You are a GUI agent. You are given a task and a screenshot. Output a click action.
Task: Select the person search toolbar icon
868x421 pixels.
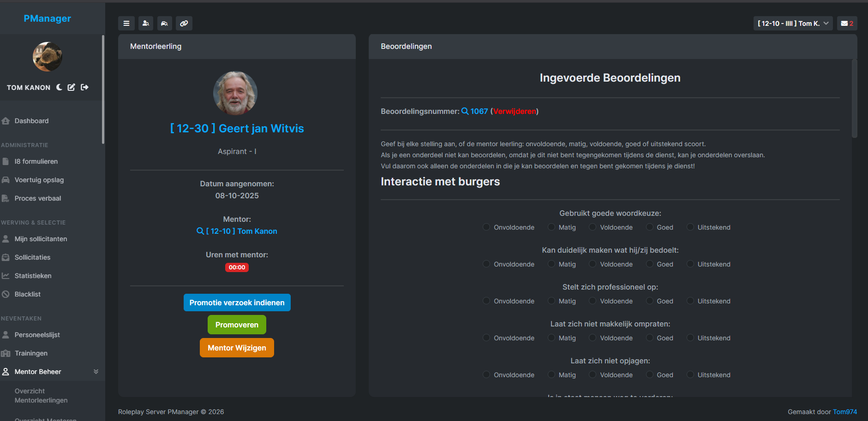tap(145, 23)
